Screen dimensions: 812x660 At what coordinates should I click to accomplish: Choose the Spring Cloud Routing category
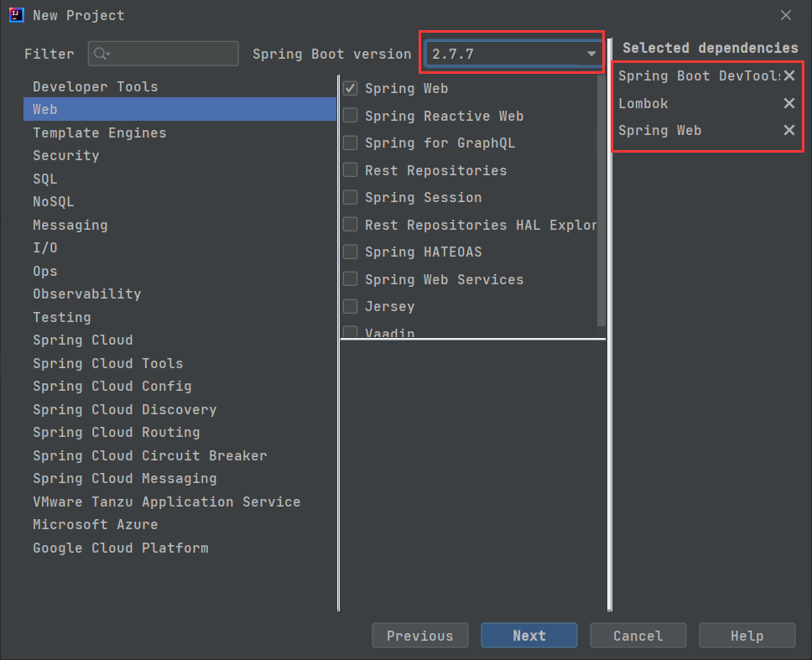click(116, 432)
